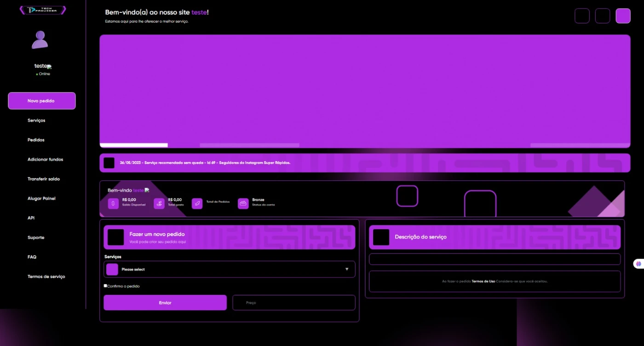Open the Suporte page
This screenshot has height=346, width=644.
coord(36,238)
